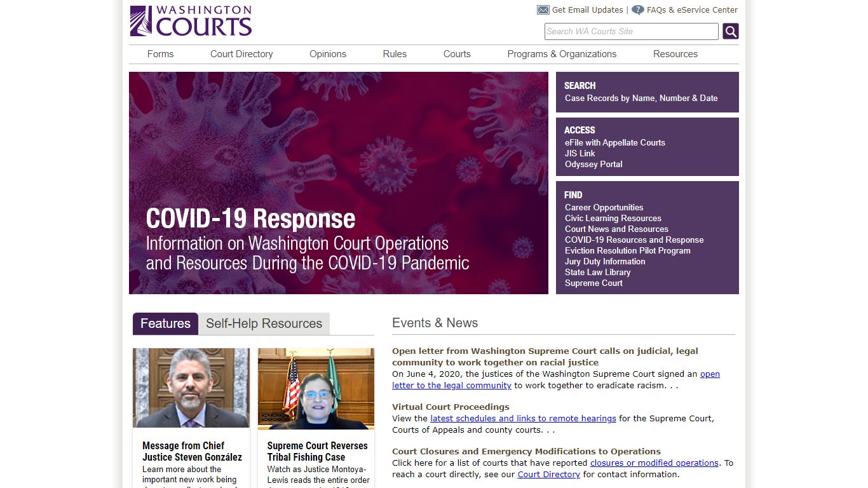Screen dimensions: 868x488
Task: Switch to the Self-Help Resources tab
Action: pyautogui.click(x=264, y=323)
